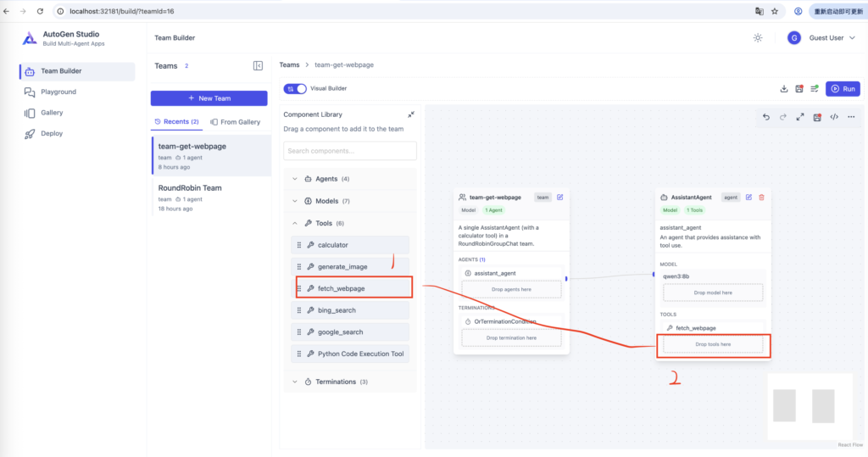Toggle the Visual Builder switch
Image resolution: width=868 pixels, height=457 pixels.
tap(294, 89)
